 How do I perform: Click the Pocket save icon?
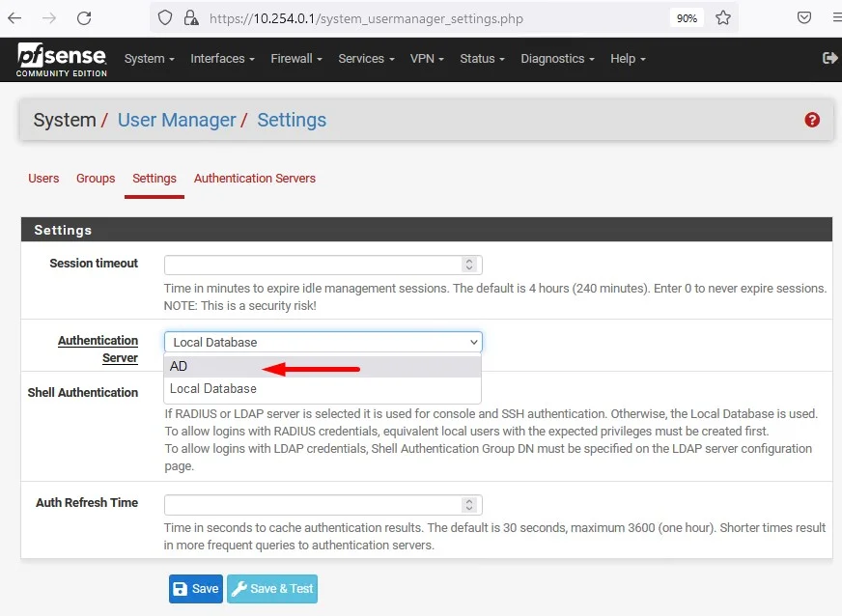(803, 18)
